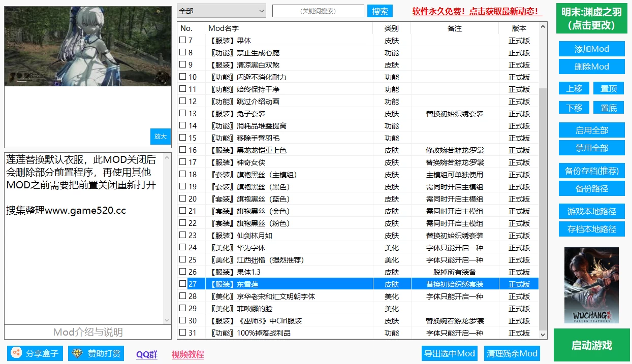Select row 移除手臂羽毛
Viewport: 632px width, 364px height.
[358, 138]
